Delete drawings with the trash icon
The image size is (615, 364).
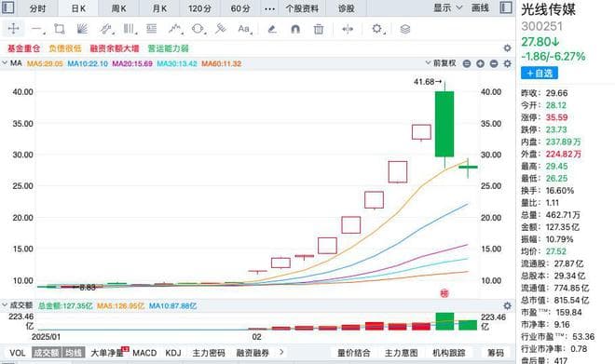319,29
